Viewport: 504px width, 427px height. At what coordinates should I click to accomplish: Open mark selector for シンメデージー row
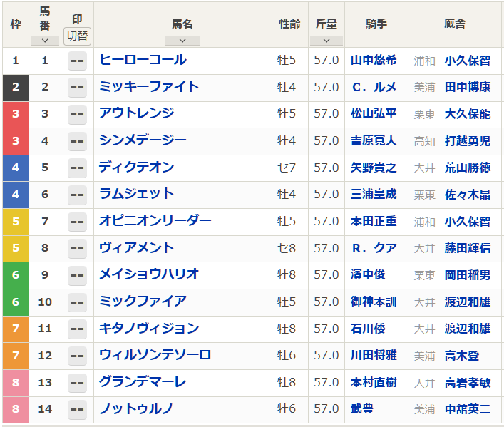pyautogui.click(x=77, y=141)
